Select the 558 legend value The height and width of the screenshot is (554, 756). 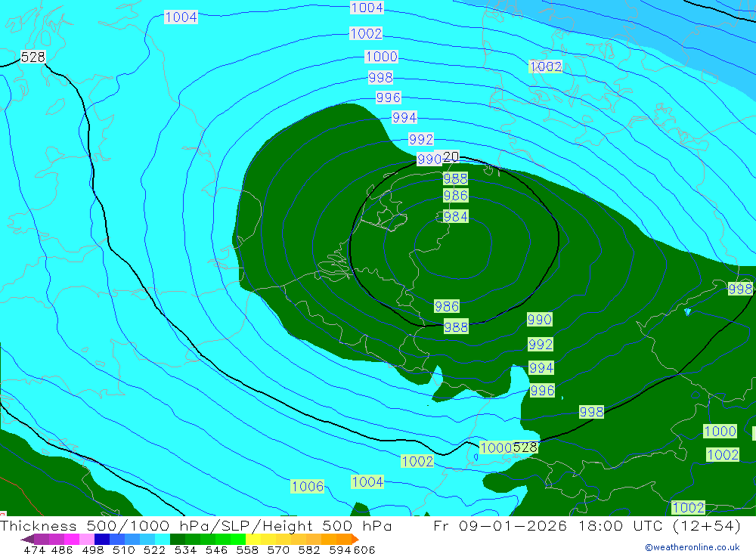(247, 549)
